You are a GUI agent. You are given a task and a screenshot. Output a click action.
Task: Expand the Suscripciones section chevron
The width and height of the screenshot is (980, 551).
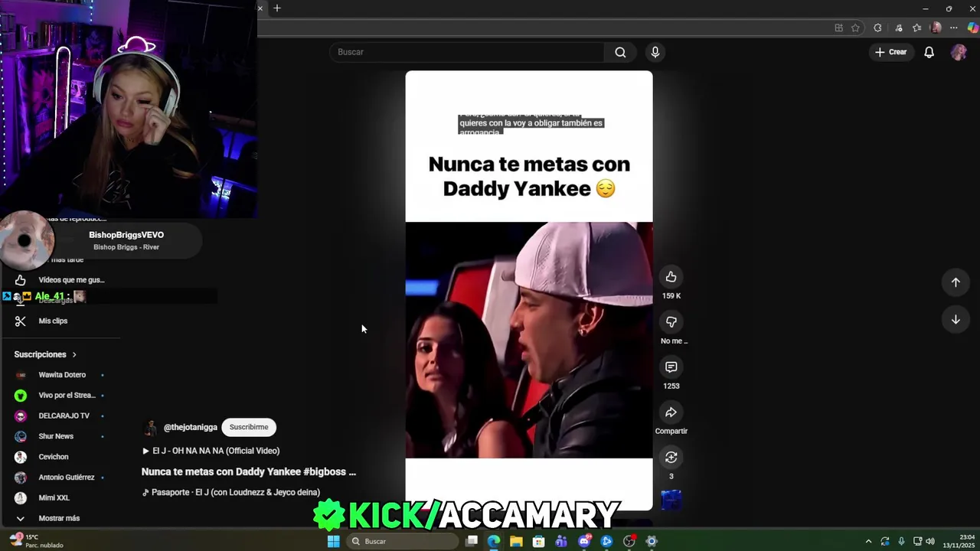click(x=74, y=355)
